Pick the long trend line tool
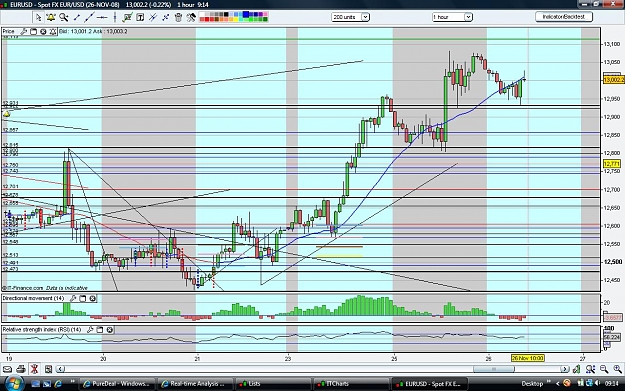Viewport: 625px width, 391px height. pos(89,17)
